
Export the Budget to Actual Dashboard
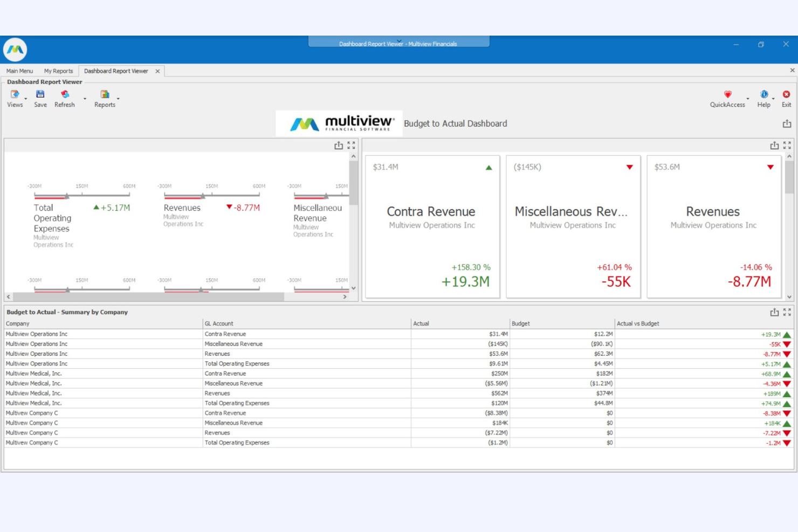(786, 123)
